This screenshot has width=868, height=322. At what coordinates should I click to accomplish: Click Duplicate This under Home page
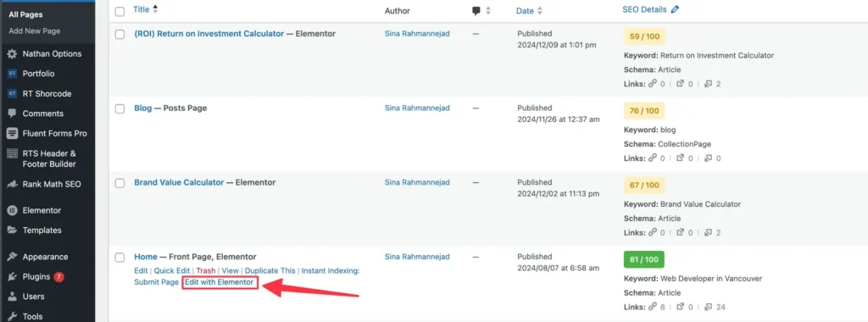[270, 270]
